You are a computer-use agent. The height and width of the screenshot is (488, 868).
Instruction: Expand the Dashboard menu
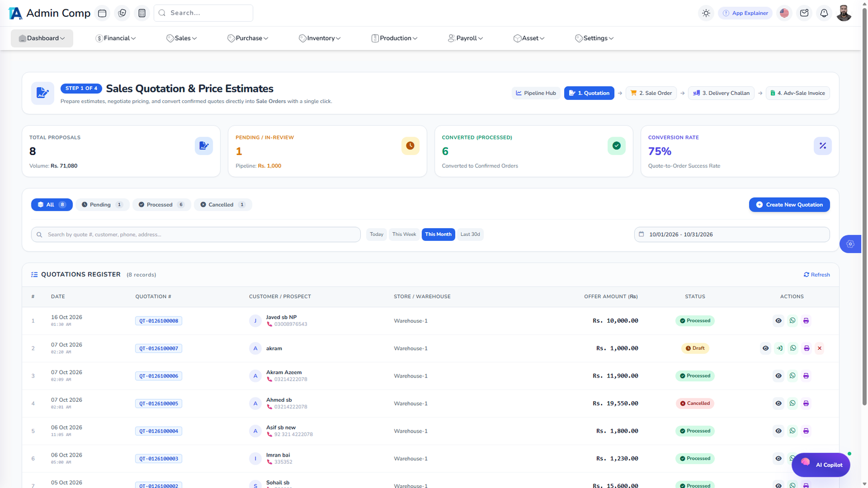42,38
